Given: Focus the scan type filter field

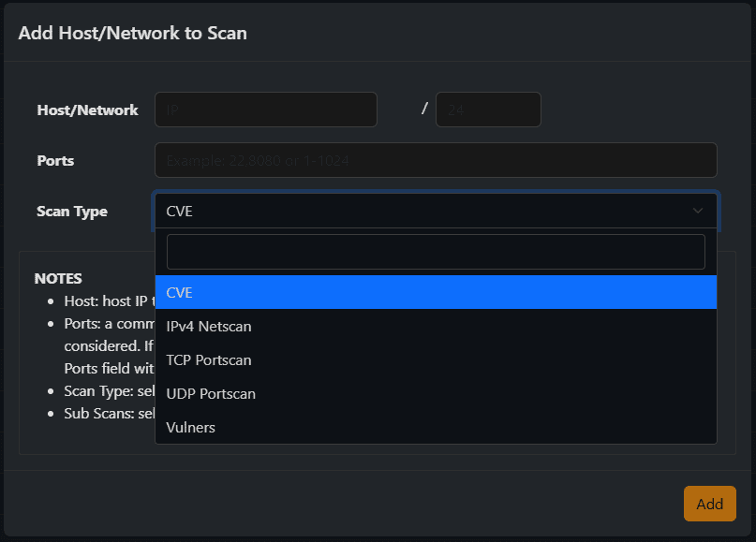Looking at the screenshot, I should [x=436, y=251].
